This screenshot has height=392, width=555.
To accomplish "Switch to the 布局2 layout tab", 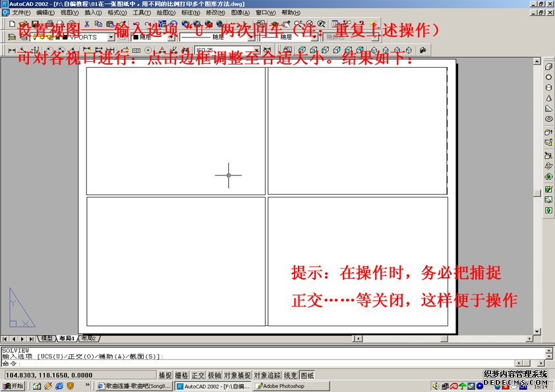I will tap(88, 339).
